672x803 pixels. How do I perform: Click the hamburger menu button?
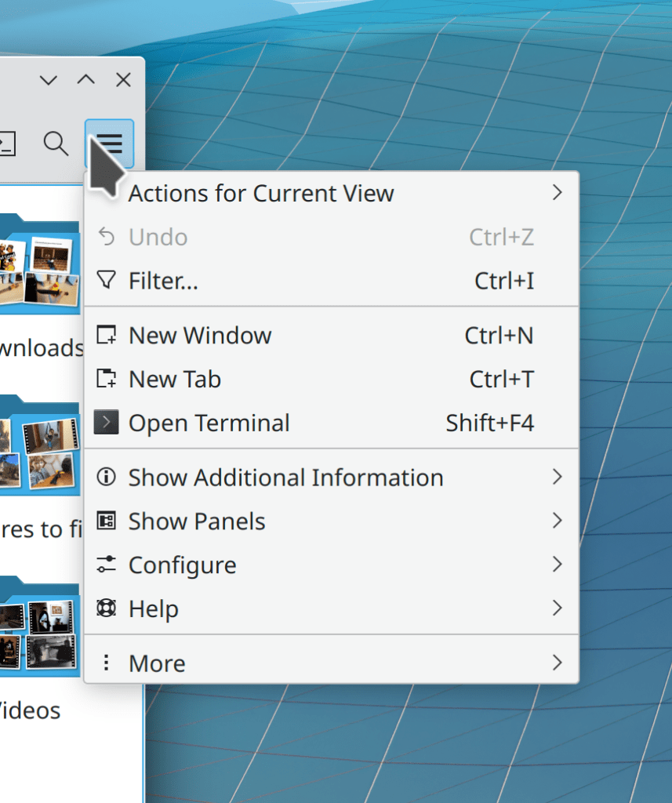click(110, 144)
